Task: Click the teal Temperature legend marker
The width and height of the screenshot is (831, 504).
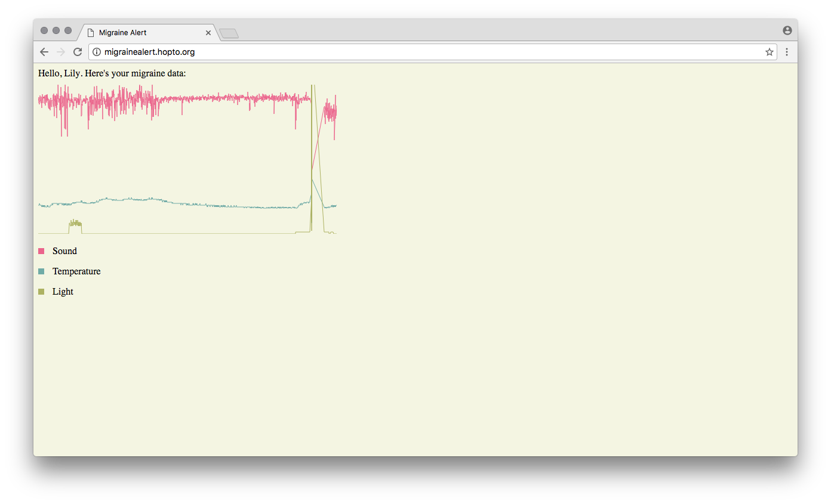Action: (x=41, y=271)
